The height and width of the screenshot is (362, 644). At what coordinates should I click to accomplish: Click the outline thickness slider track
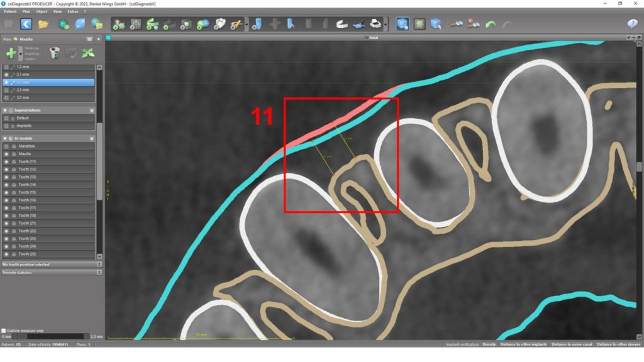50,337
